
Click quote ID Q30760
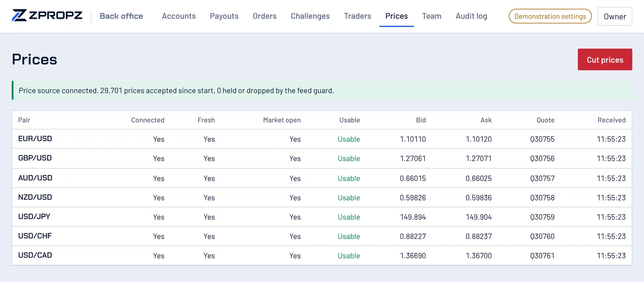542,236
